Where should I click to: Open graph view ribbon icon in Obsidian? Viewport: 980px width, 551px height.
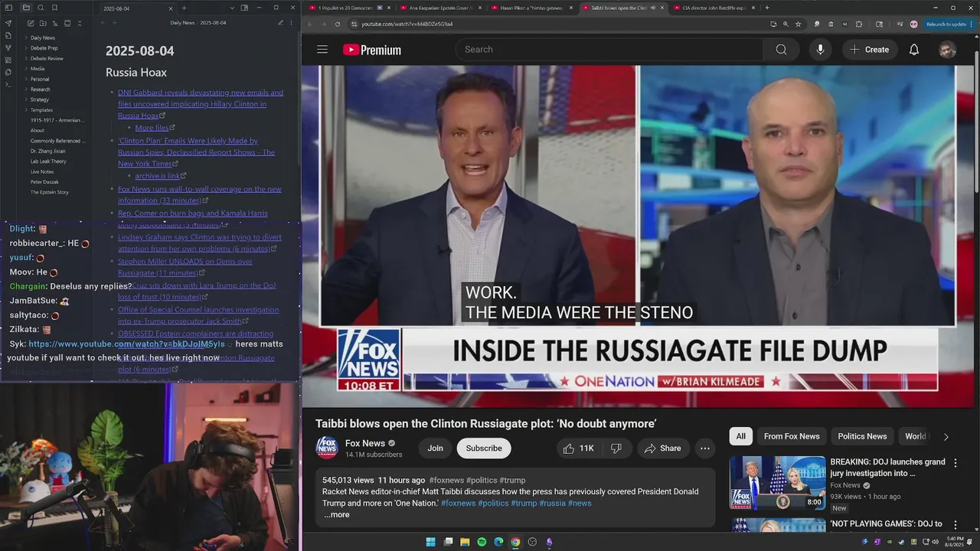pos(8,47)
